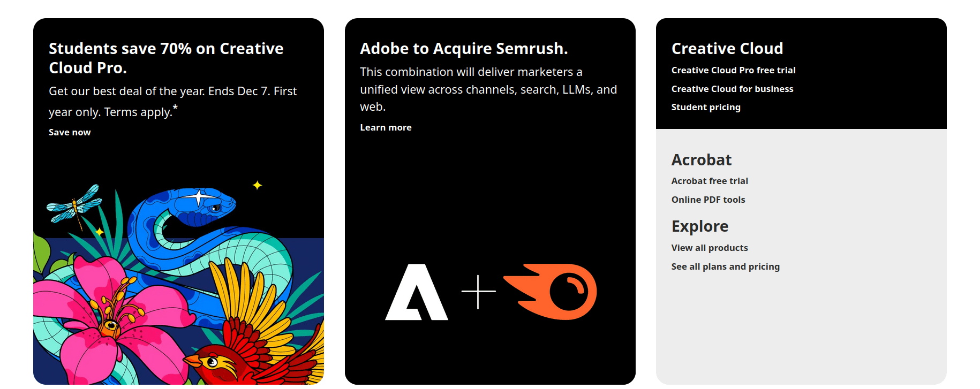
Task: Click the Save now link
Action: [x=70, y=132]
